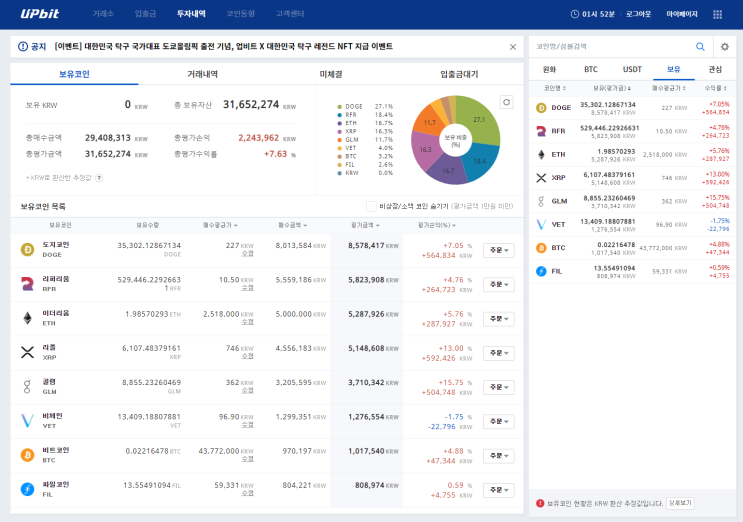Click 로그아웃 link
The width and height of the screenshot is (743, 522).
click(638, 14)
